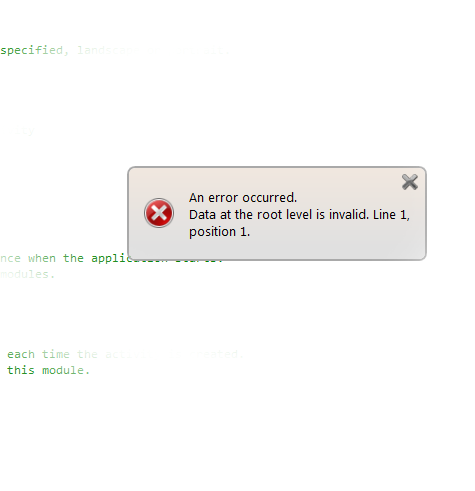Viewport: 475px width, 491px height.
Task: Place cursor on the word 'specified' in code
Action: click(32, 50)
